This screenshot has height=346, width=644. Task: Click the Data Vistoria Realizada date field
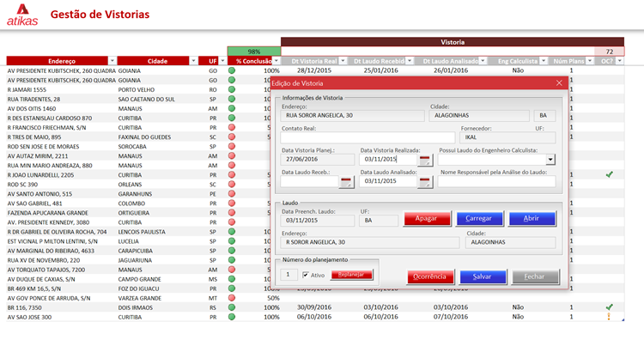[388, 159]
